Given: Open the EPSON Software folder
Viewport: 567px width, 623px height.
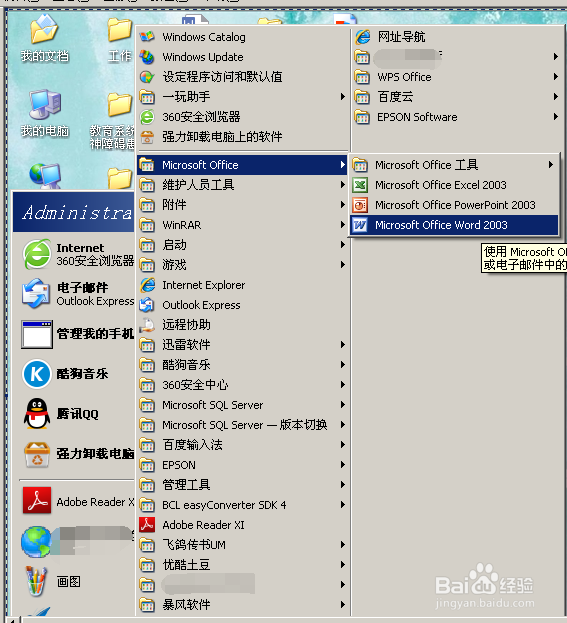Looking at the screenshot, I should click(x=457, y=117).
